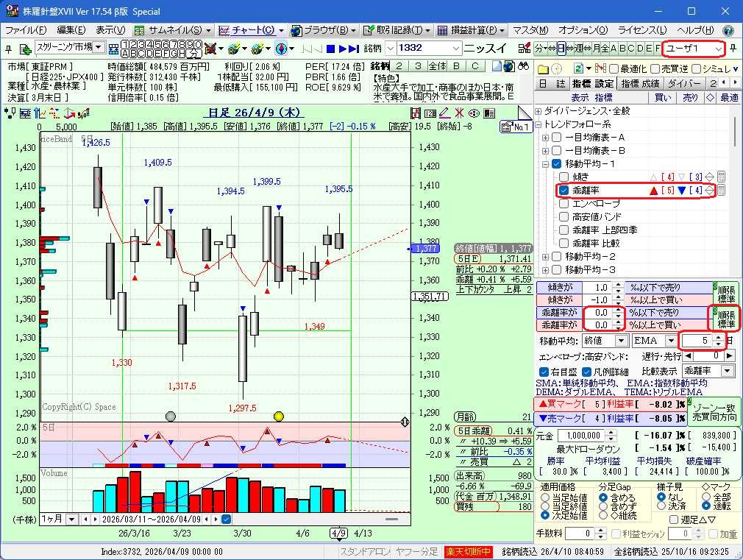
Task: Click the yellow circle marker on chart timeline
Action: (279, 417)
